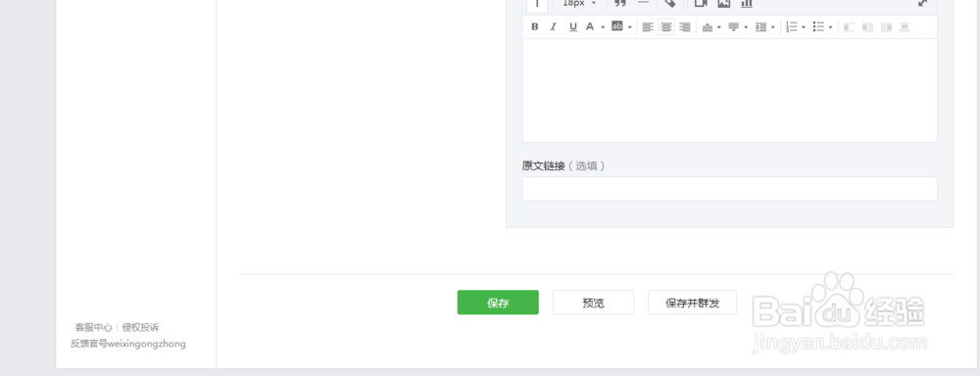Open spacing-before-paragraph dropdown arrow
Screen dimensions: 980x376
tap(719, 26)
